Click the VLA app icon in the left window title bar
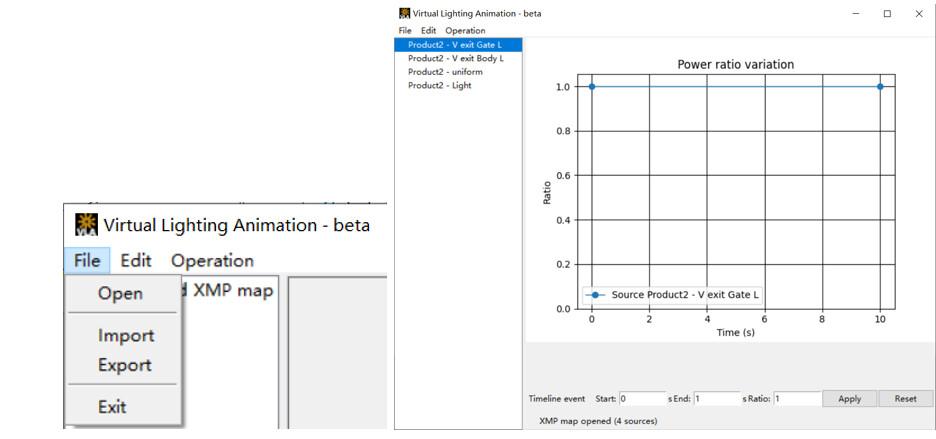Image resolution: width=936 pixels, height=439 pixels. (87, 225)
